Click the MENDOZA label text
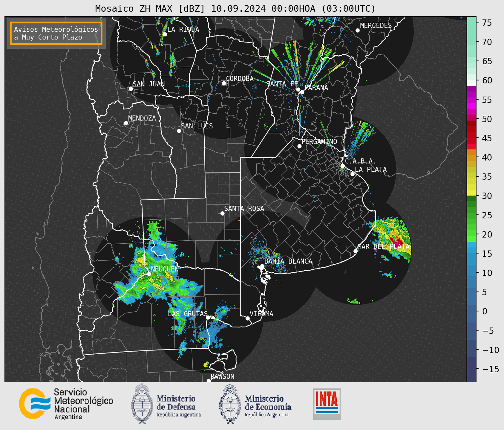The image size is (504, 430). coord(142,118)
